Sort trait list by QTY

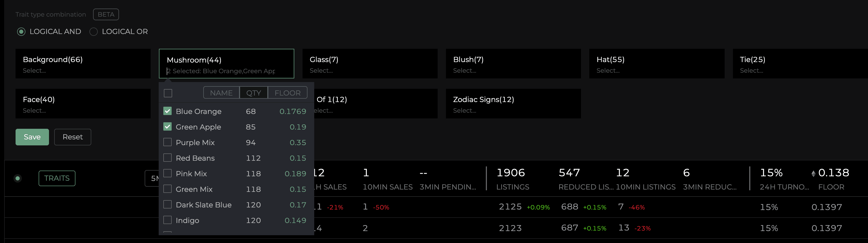pyautogui.click(x=253, y=93)
